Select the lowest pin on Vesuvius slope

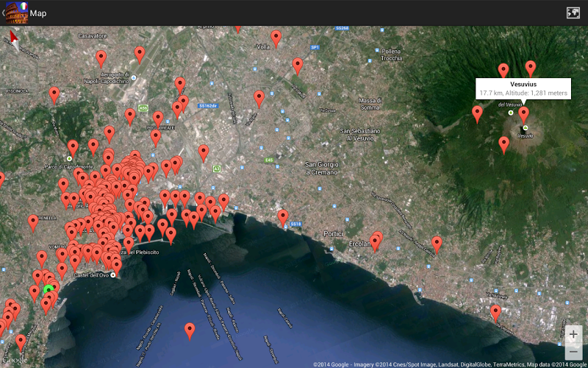click(x=503, y=144)
